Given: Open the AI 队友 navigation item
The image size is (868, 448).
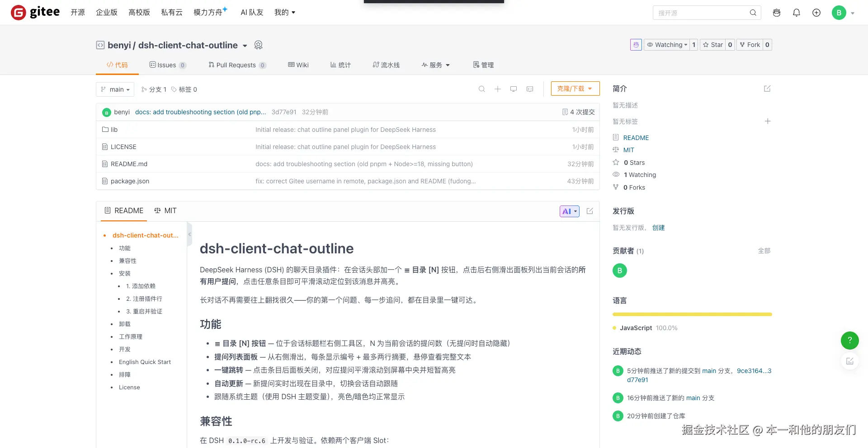Looking at the screenshot, I should pos(252,12).
